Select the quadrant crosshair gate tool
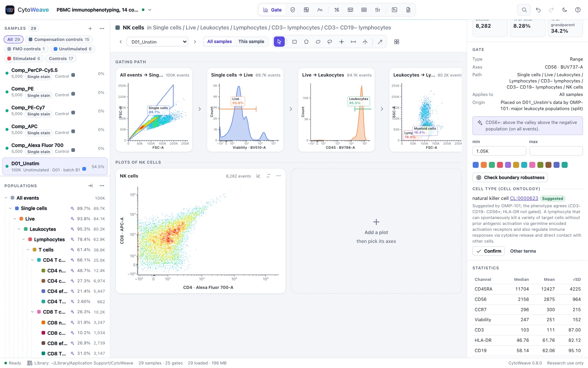Image resolution: width=588 pixels, height=368 pixels. coord(341,42)
